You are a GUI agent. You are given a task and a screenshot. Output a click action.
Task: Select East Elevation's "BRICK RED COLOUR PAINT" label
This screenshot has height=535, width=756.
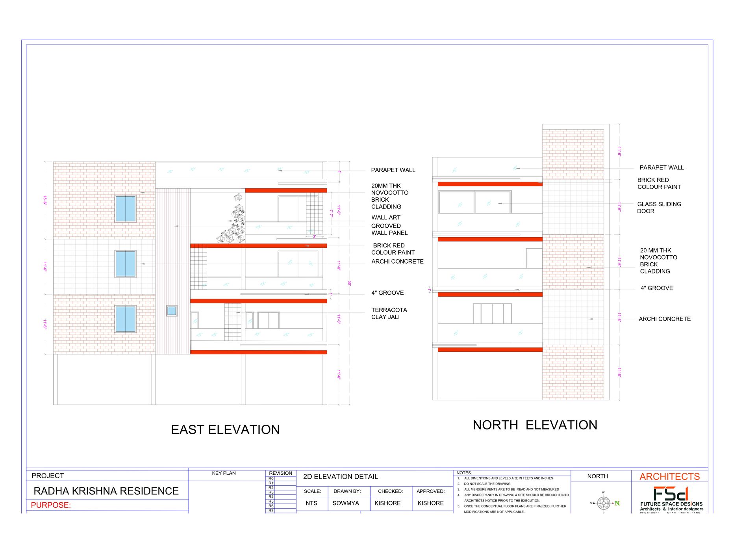click(393, 249)
